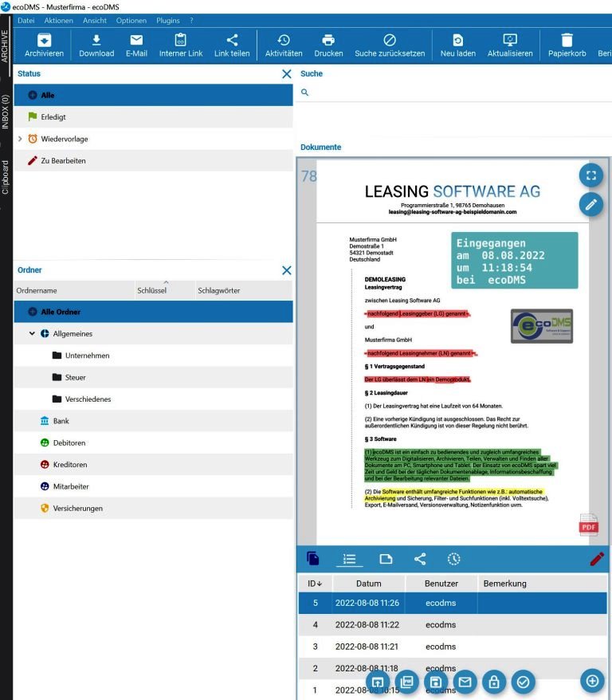Sort versions by ID column
This screenshot has width=612, height=700.
click(x=315, y=584)
